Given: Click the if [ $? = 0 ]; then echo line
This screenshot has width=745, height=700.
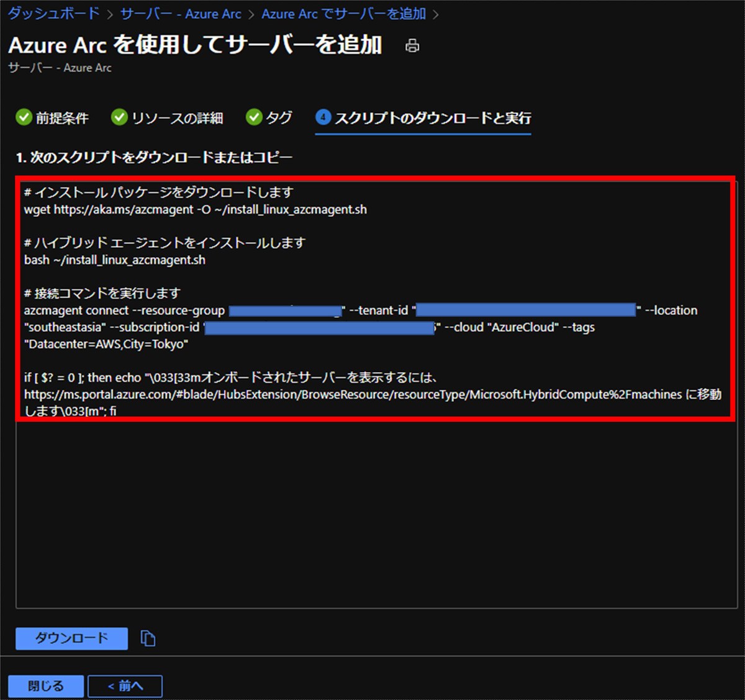Looking at the screenshot, I should [231, 378].
